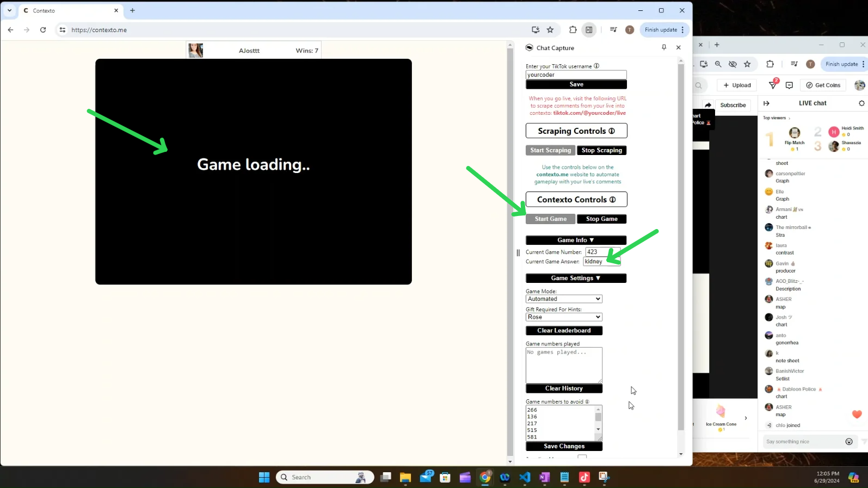Screen dimensions: 868x488
Task: Open Windows Start menu
Action: [x=264, y=477]
